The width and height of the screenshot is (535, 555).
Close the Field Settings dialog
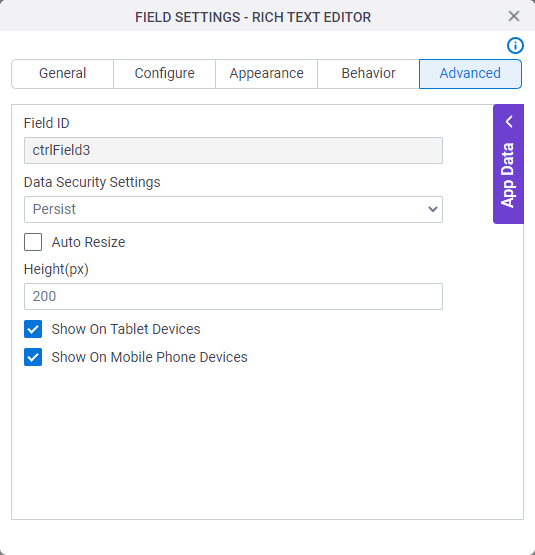click(513, 16)
